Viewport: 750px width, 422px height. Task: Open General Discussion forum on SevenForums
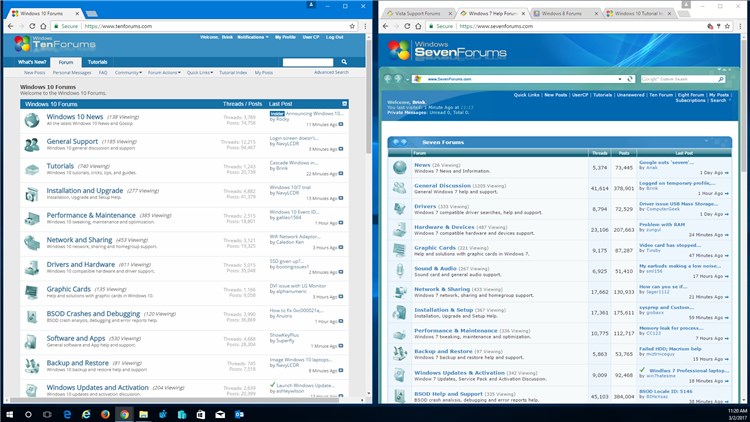tap(442, 186)
